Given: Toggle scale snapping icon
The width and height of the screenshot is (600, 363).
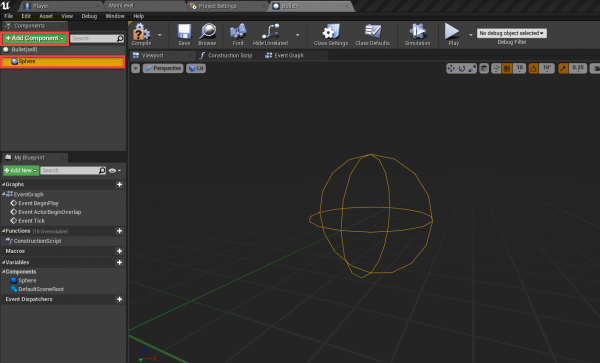Looking at the screenshot, I should click(x=563, y=68).
